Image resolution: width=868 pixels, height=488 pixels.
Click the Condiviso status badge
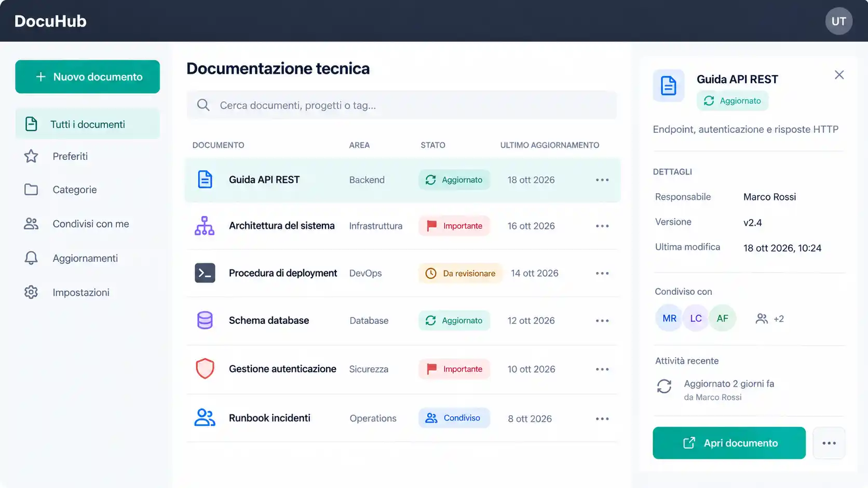click(x=454, y=418)
